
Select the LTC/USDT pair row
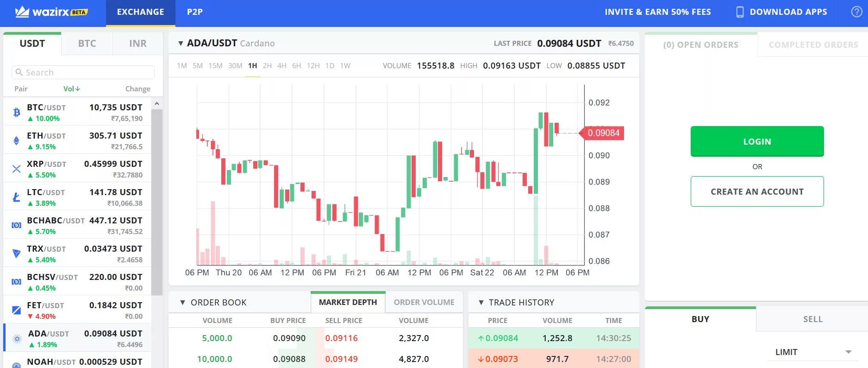tap(77, 197)
